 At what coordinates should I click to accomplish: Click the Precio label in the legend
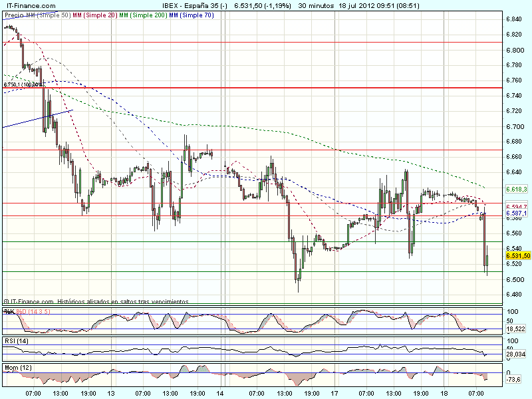click(13, 15)
